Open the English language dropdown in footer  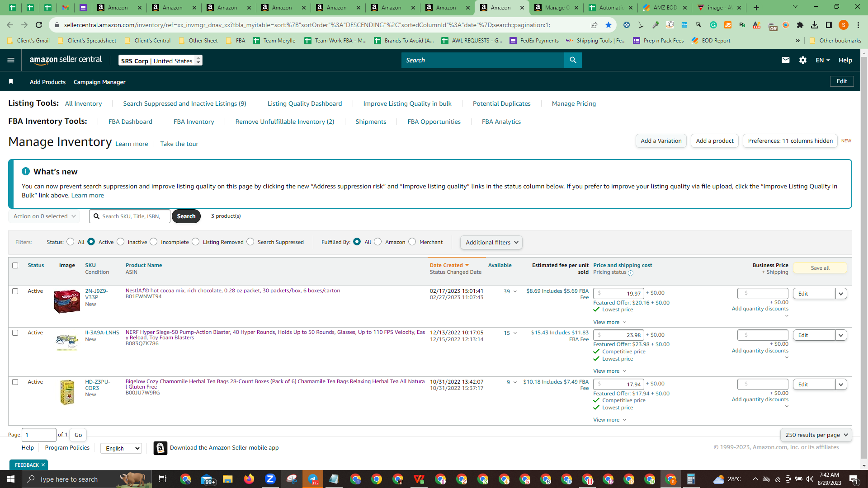click(x=121, y=448)
